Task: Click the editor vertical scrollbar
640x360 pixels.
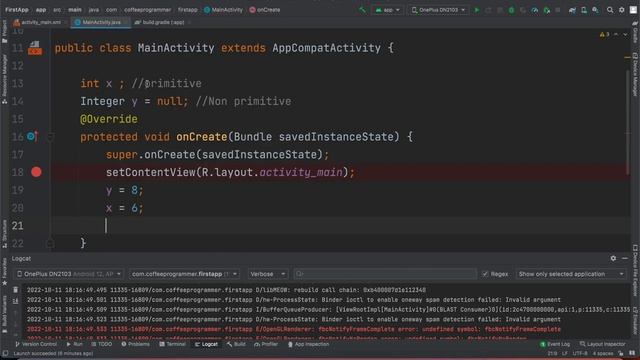Action: point(628,122)
